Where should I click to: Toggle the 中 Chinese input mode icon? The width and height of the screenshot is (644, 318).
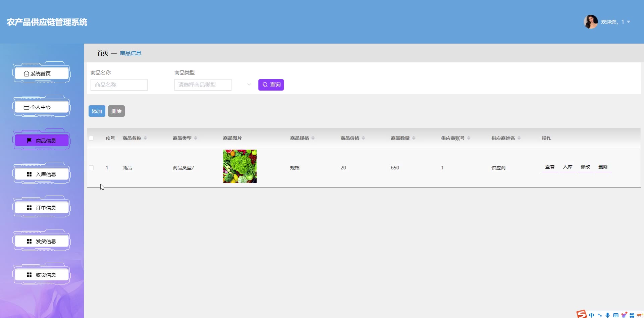pyautogui.click(x=591, y=315)
